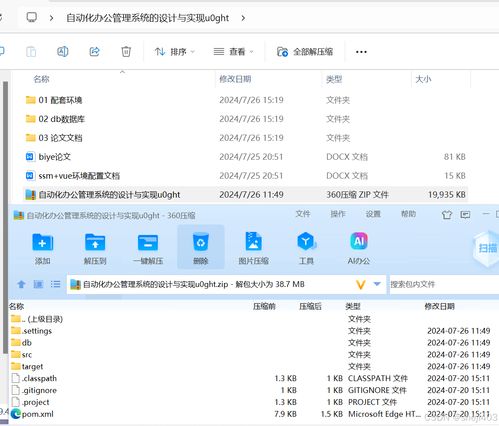The height and width of the screenshot is (426, 499).
Task: Open the three-dot more options menu
Action: (361, 52)
